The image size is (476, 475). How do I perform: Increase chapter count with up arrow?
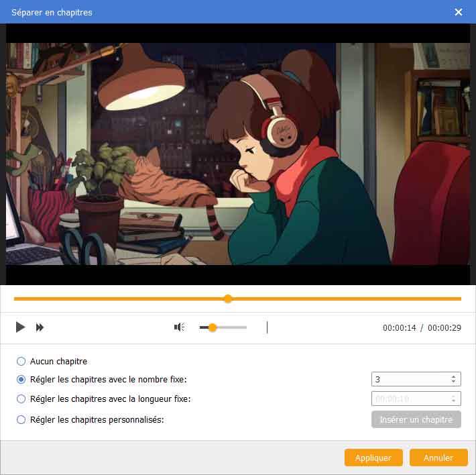[454, 376]
